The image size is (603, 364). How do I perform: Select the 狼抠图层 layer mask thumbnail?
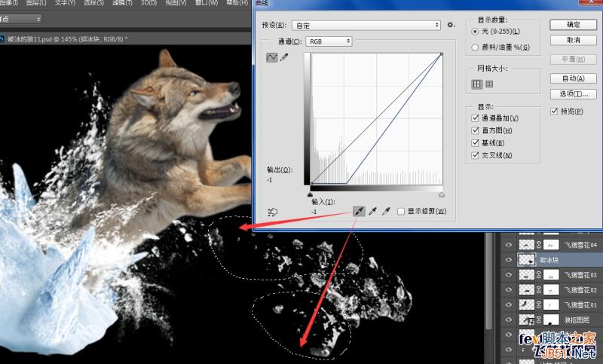pos(551,320)
